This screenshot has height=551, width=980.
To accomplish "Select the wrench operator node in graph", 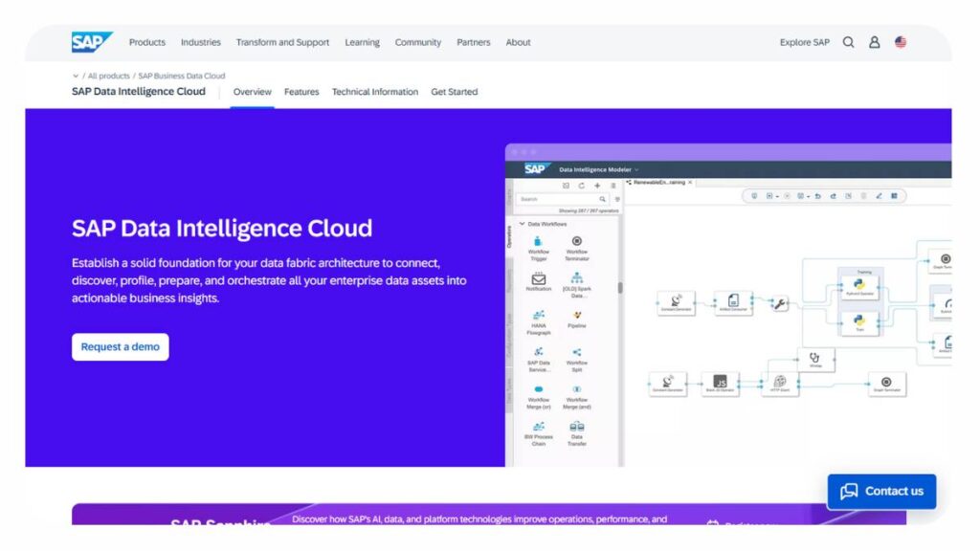I will pos(779,303).
